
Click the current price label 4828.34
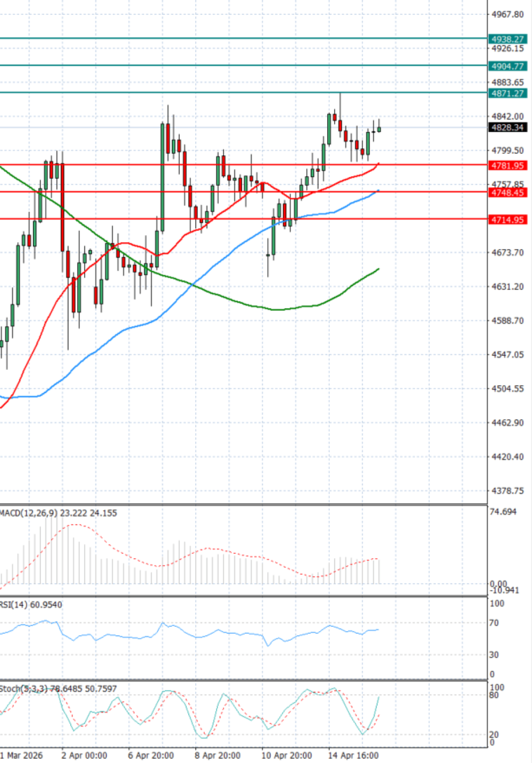(x=508, y=128)
